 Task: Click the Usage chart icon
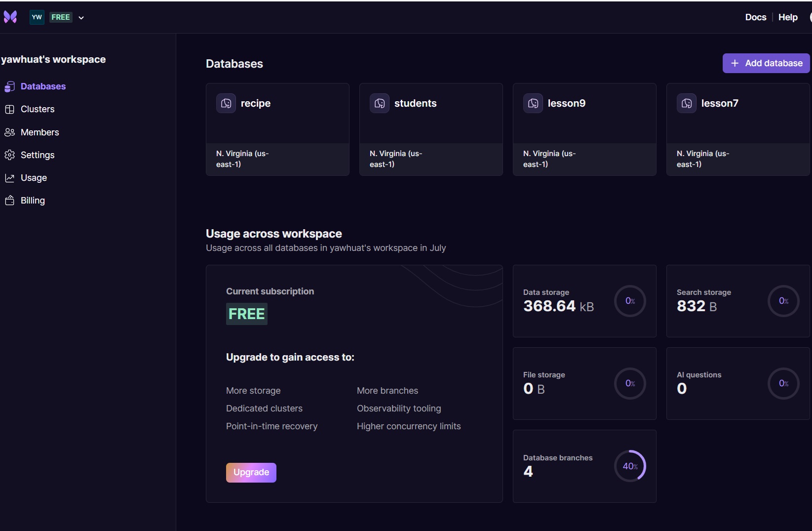click(9, 178)
